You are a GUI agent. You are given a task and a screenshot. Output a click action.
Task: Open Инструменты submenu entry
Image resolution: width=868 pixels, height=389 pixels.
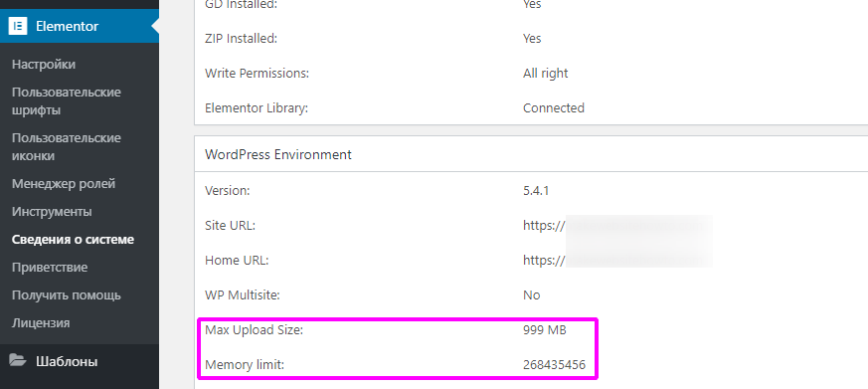pos(52,212)
